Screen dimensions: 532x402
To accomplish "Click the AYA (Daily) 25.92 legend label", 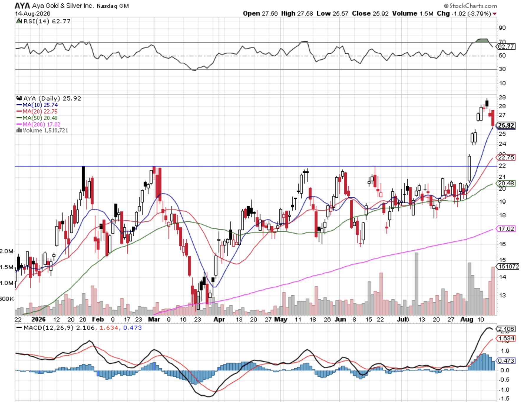I will tap(52, 98).
